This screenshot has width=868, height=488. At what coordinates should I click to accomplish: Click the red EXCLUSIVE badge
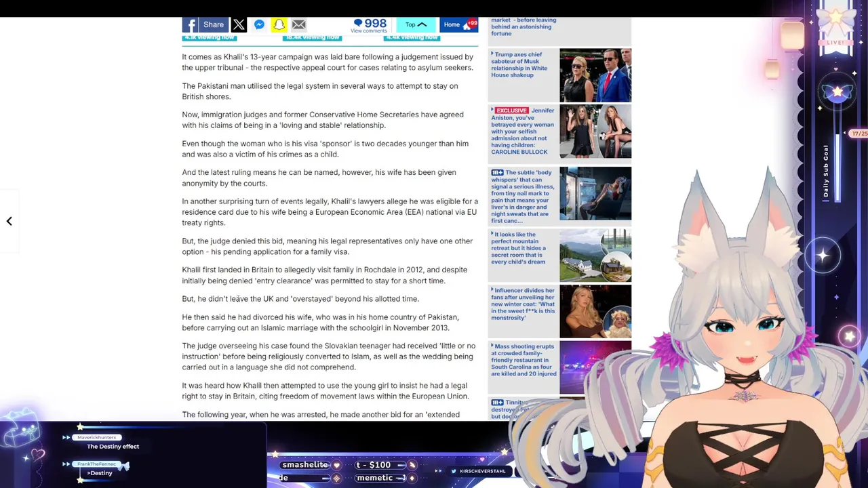tap(511, 110)
